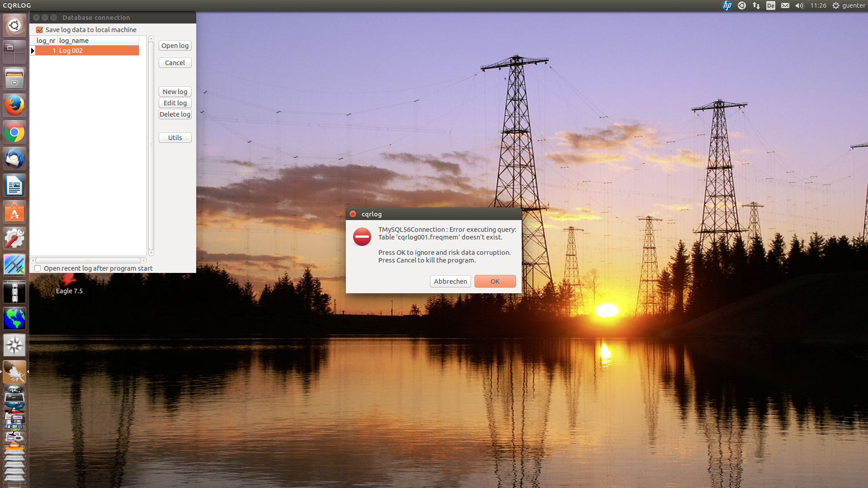Viewport: 868px width, 488px height.
Task: Click log number cell 1
Action: pos(46,51)
